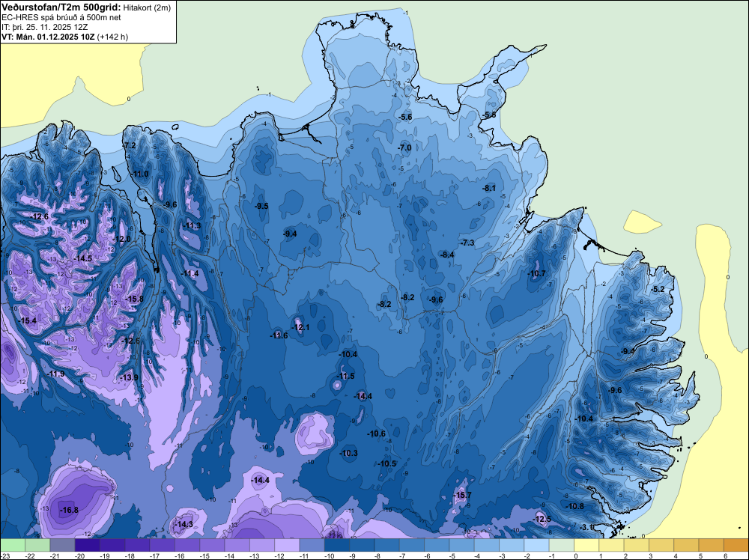Image resolution: width=749 pixels, height=560 pixels.
Task: Click the -15.4 temperature value
Action: click(x=28, y=321)
